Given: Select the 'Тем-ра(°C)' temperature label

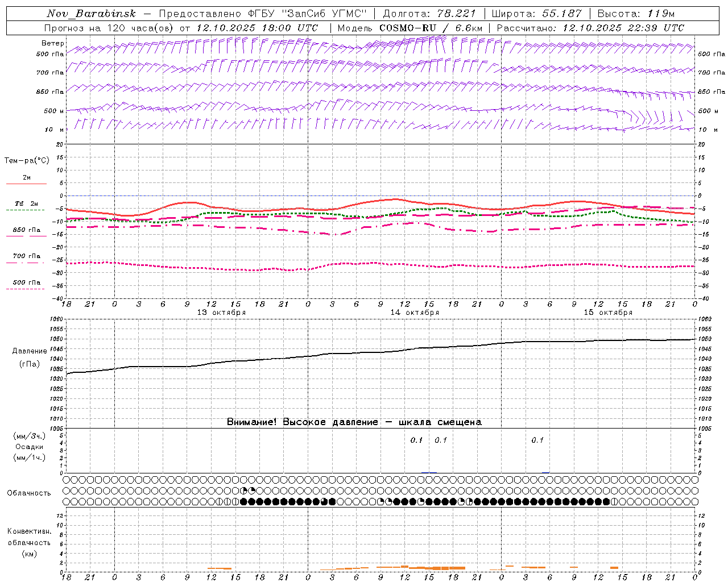Looking at the screenshot, I should [27, 161].
